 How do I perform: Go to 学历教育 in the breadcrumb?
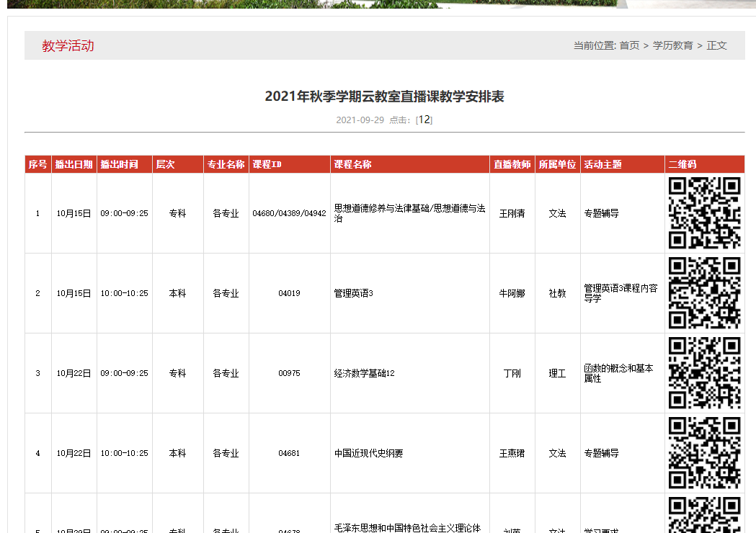(x=672, y=45)
